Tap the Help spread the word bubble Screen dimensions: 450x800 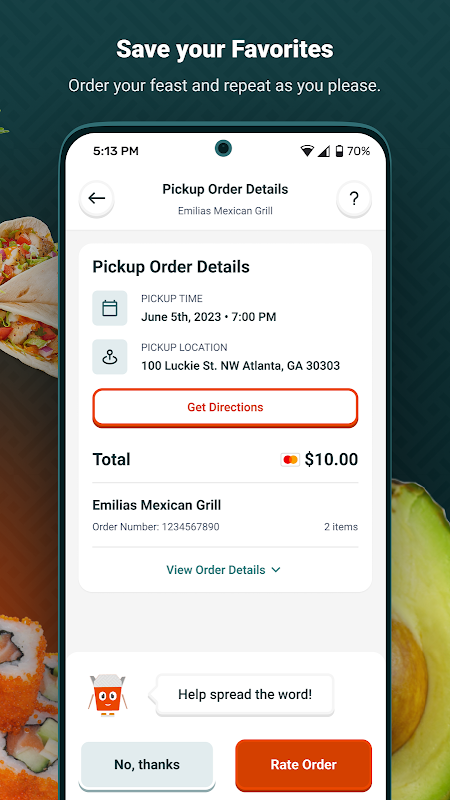[245, 694]
